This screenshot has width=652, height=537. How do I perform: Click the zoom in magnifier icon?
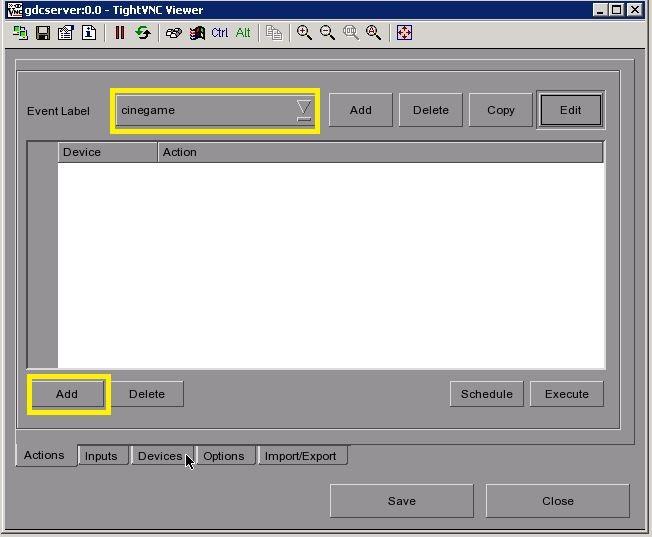pos(304,33)
